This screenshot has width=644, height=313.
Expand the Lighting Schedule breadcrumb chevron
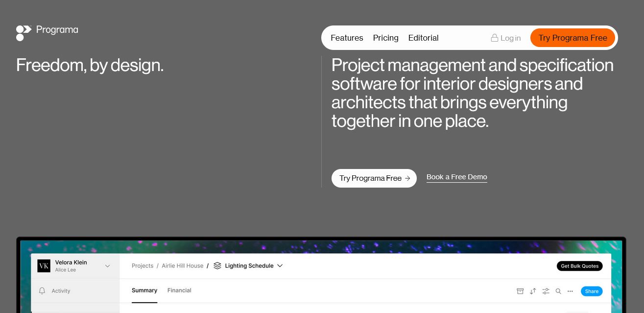[280, 265]
